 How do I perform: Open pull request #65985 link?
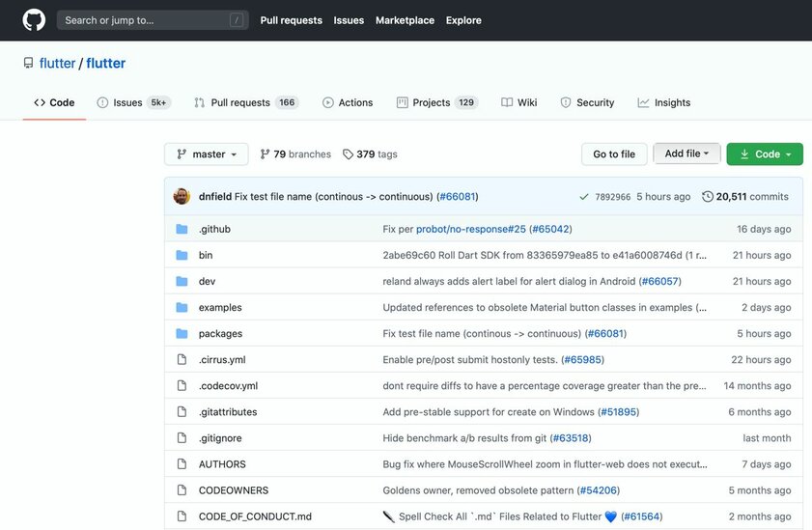click(x=582, y=359)
